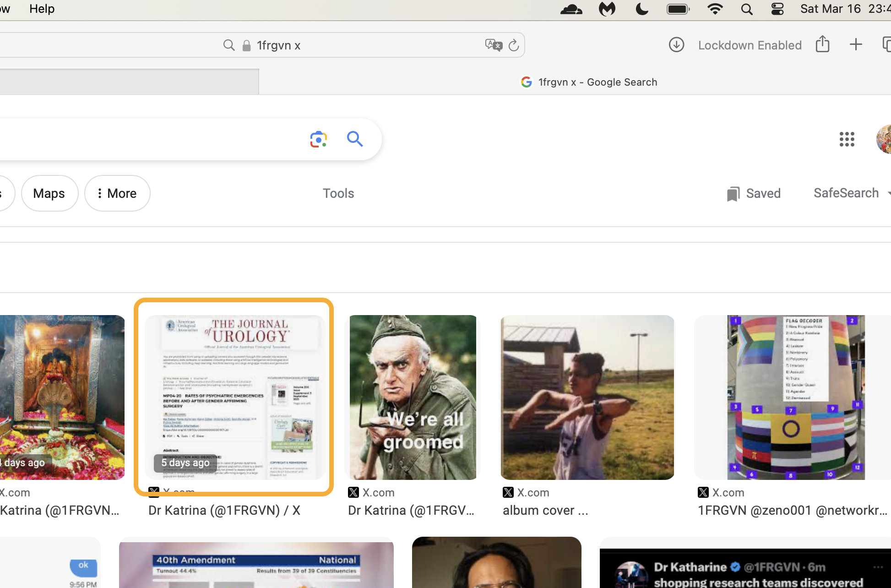Open the Saved collections link

pos(754,193)
